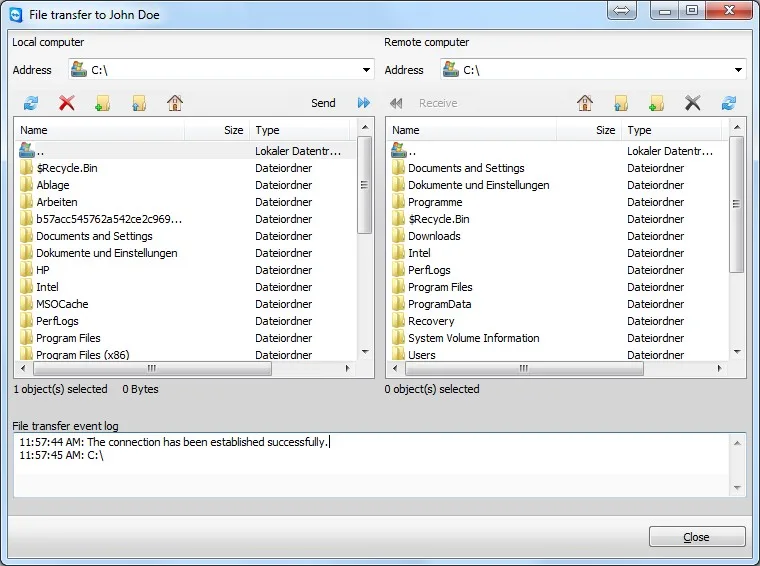The width and height of the screenshot is (760, 566).
Task: Click the double-arrow icon in the title bar
Action: (x=621, y=10)
